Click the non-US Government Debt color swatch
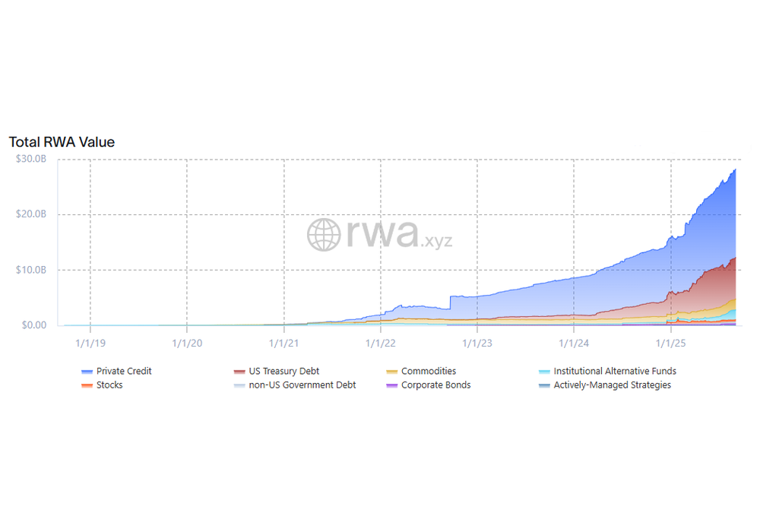The image size is (760, 532). pos(239,385)
